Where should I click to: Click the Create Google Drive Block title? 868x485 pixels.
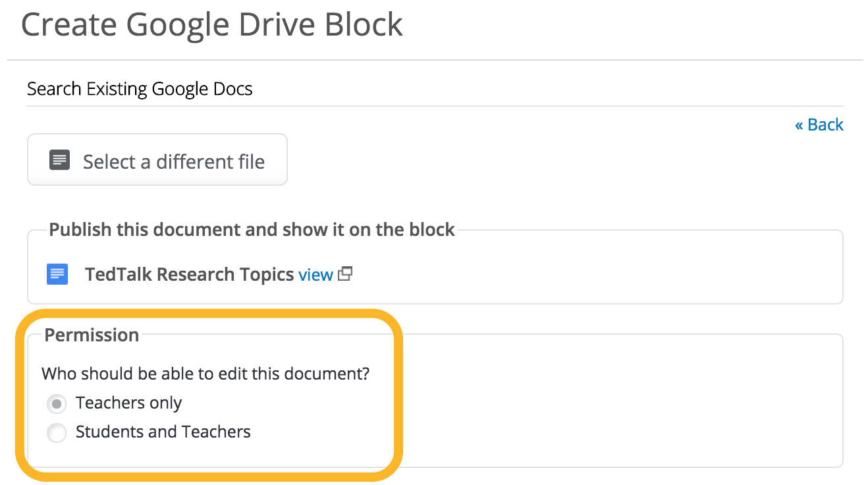[x=212, y=24]
